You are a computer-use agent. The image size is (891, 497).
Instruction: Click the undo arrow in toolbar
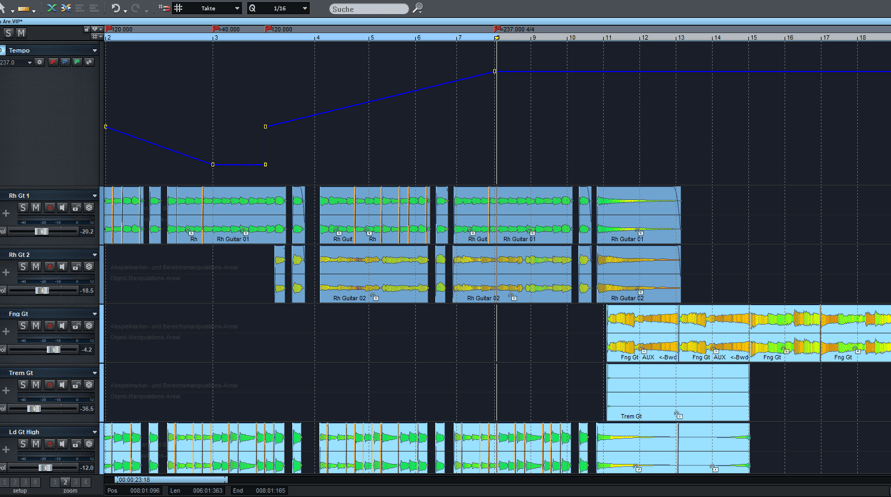point(115,8)
